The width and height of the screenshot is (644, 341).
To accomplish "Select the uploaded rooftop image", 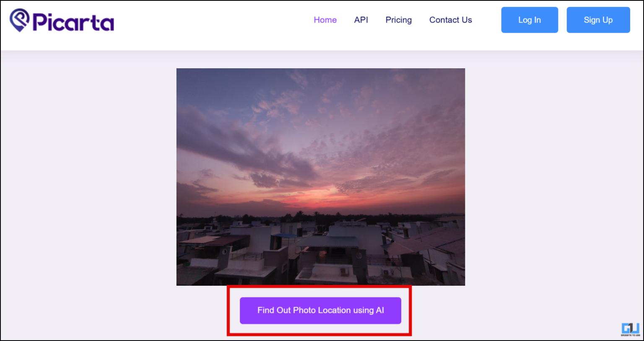I will [320, 176].
